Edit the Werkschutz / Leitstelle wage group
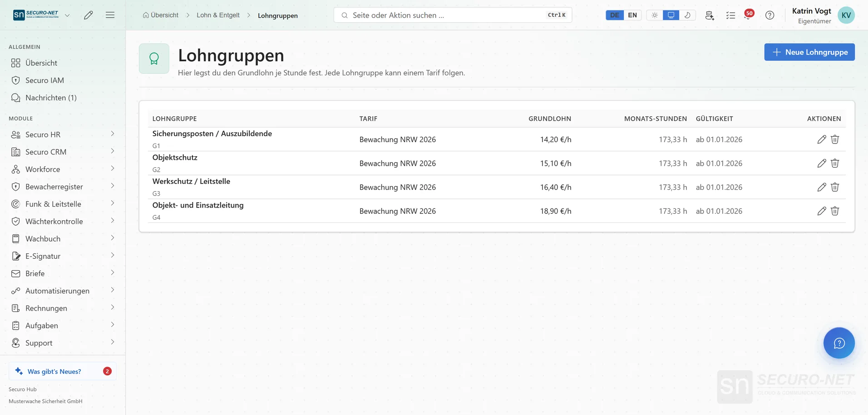This screenshot has width=868, height=415. [821, 187]
